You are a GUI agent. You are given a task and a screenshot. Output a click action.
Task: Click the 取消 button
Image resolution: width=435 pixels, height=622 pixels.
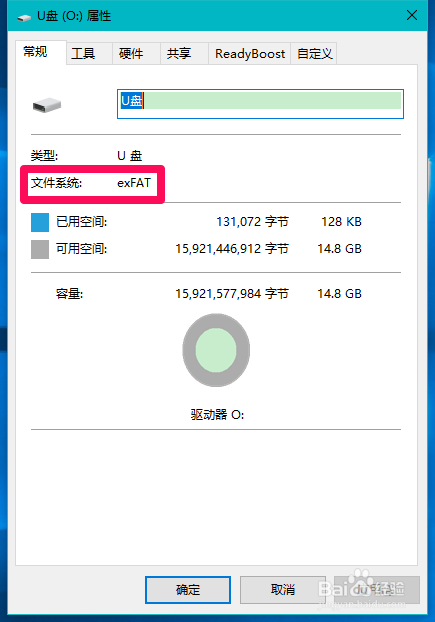tap(283, 589)
